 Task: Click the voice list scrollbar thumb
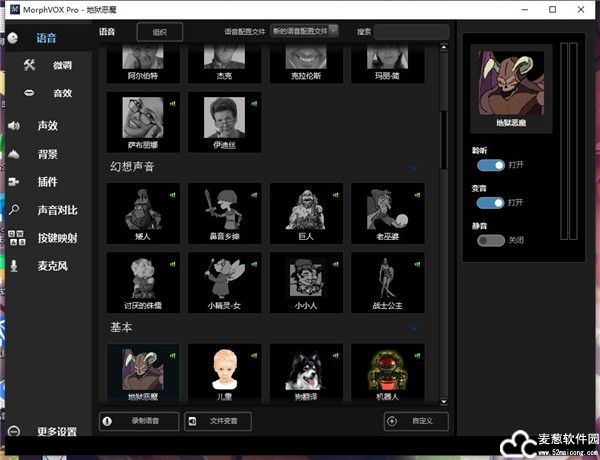click(444, 140)
